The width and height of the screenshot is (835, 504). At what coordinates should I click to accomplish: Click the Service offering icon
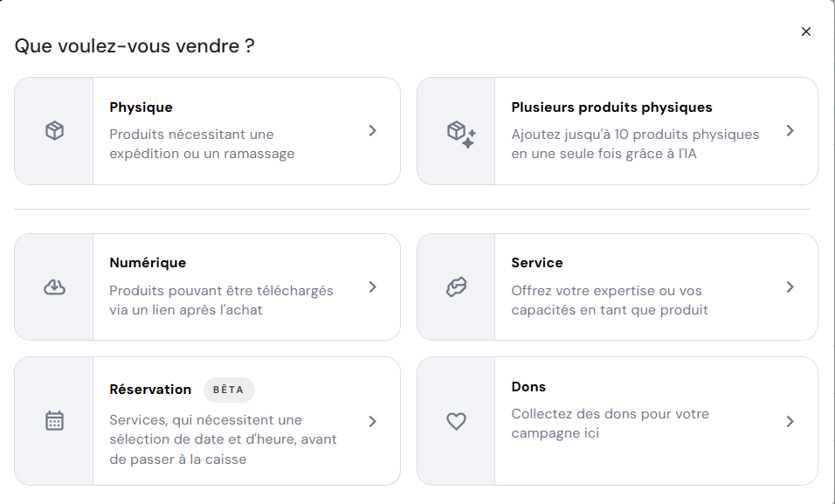458,286
